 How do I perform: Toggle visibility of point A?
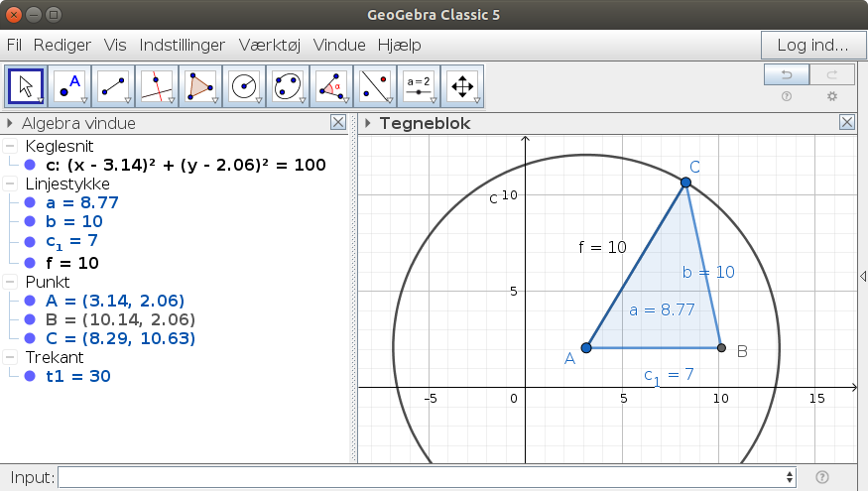coord(30,301)
